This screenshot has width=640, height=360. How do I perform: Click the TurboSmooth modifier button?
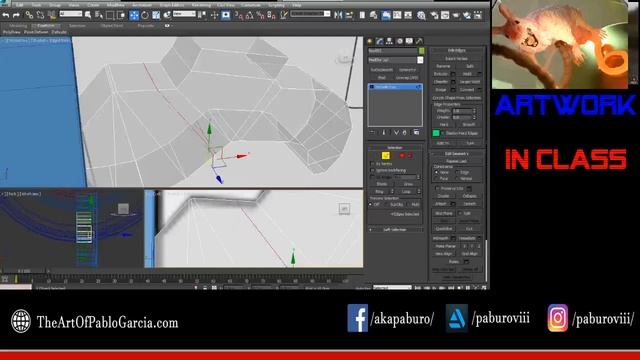(x=382, y=70)
